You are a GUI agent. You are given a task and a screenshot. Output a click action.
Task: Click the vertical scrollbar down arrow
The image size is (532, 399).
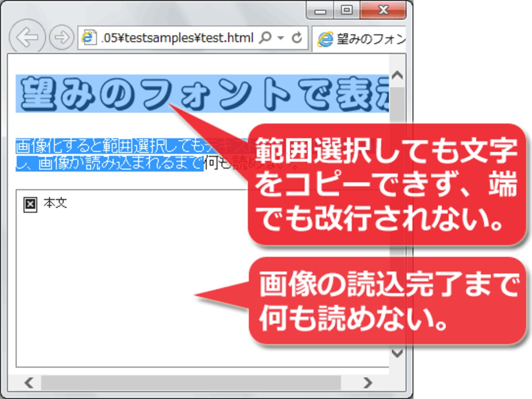point(398,353)
